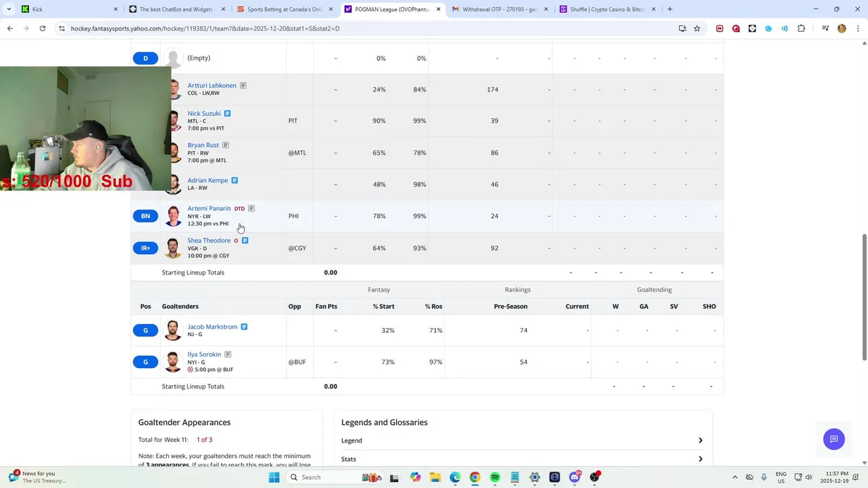
Task: Open OBS Studio from the taskbar
Action: [595, 477]
